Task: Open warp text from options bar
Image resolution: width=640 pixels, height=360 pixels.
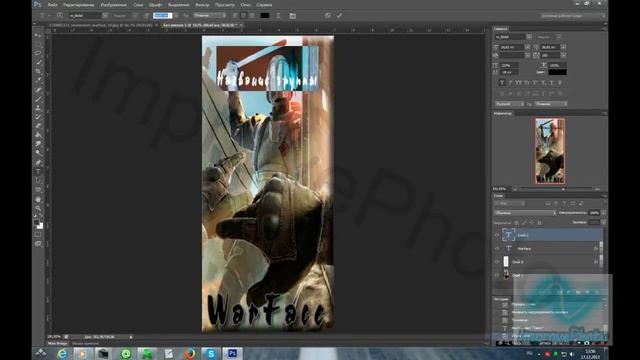Action: coord(278,16)
